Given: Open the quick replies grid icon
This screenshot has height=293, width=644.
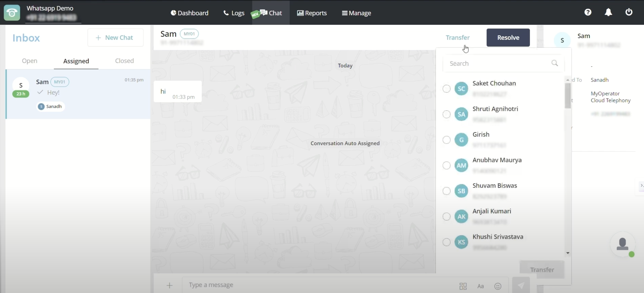Looking at the screenshot, I should 463,286.
